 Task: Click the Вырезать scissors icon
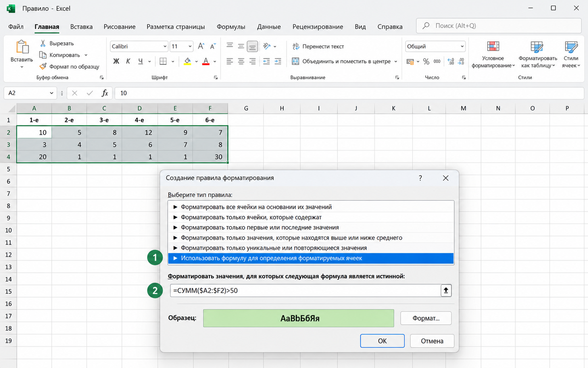point(43,43)
